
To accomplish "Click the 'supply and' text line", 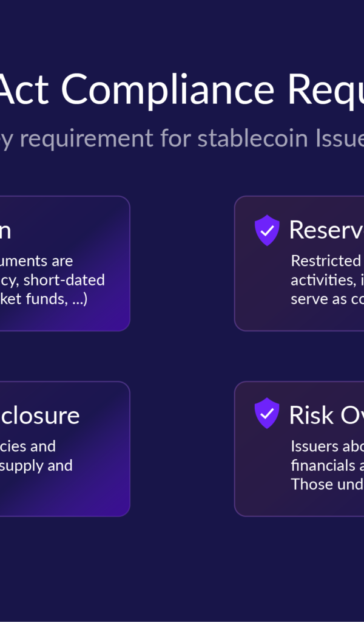I will 36,465.
